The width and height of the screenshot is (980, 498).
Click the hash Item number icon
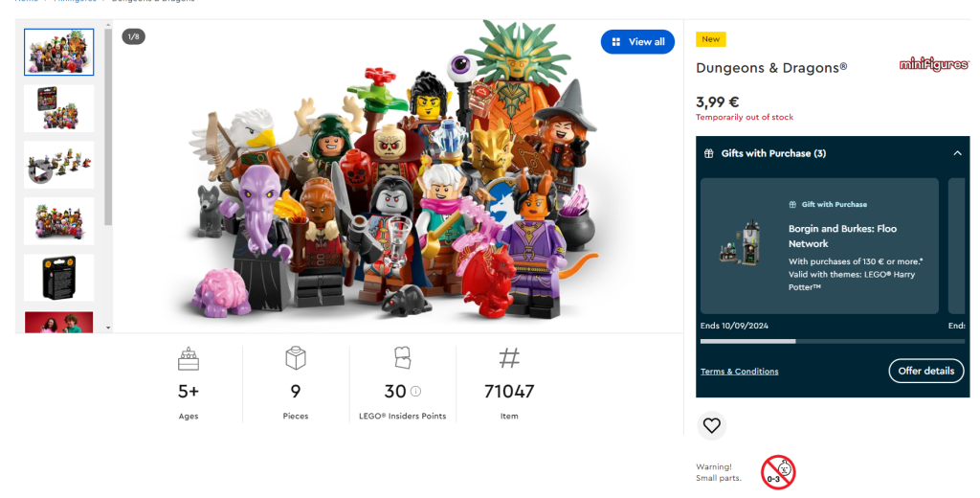[x=509, y=359]
